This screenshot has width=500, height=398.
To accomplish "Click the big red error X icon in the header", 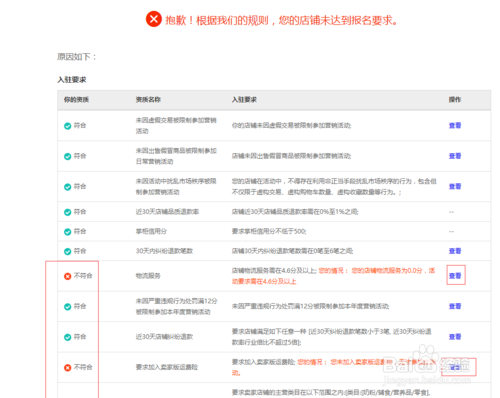I will click(154, 19).
